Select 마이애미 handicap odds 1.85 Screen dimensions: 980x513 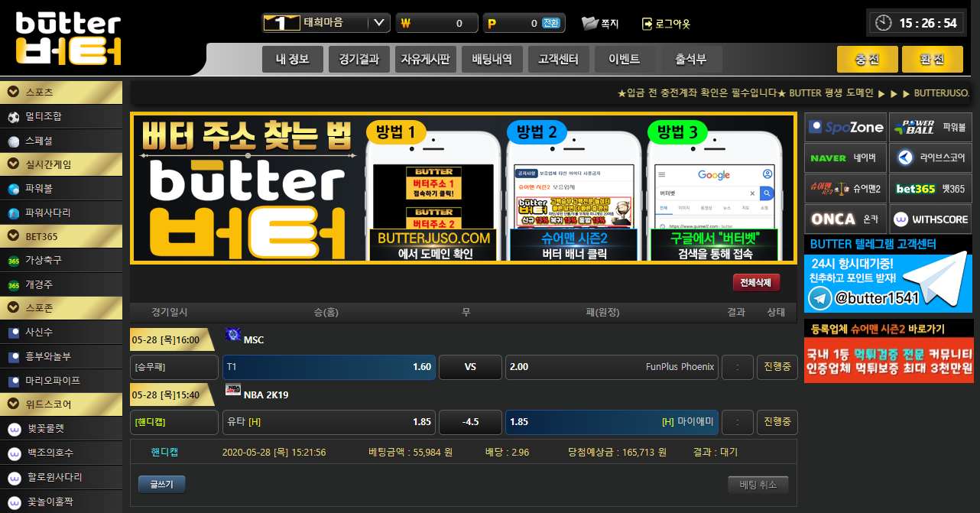coord(612,422)
